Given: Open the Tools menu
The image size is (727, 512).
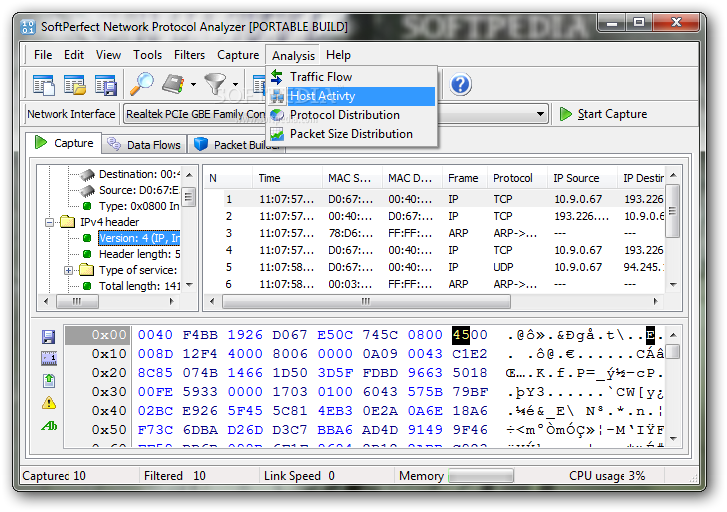Looking at the screenshot, I should pos(147,55).
